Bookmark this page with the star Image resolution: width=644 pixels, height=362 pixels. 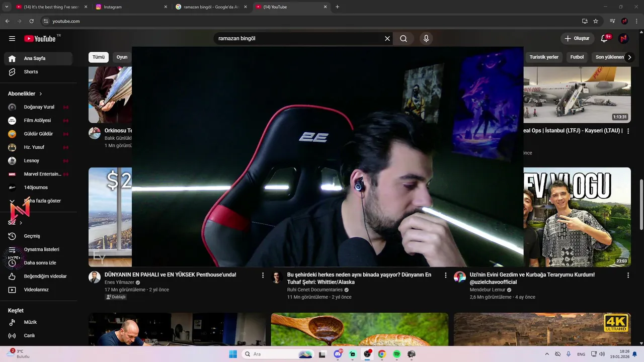pyautogui.click(x=596, y=21)
